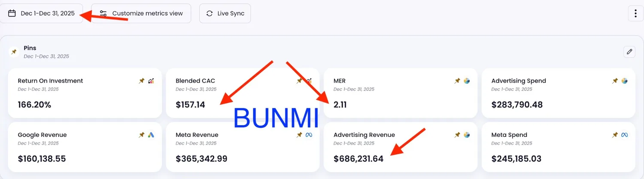Click the $157.14 value
The image size is (644, 179).
coord(190,105)
